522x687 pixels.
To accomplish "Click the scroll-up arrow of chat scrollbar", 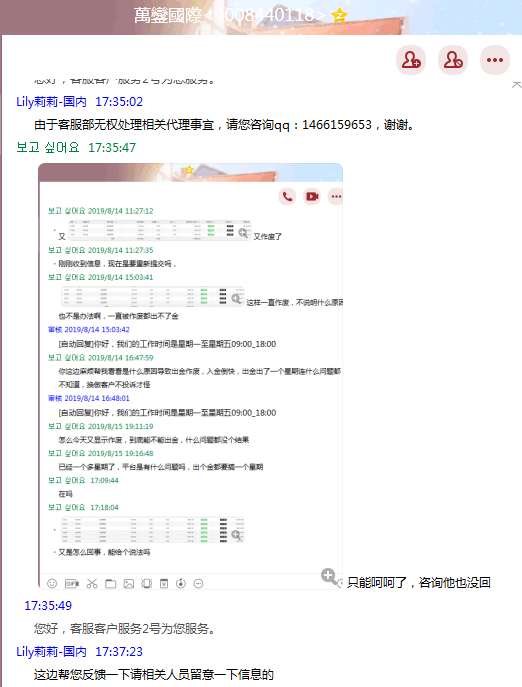I will click(x=517, y=85).
